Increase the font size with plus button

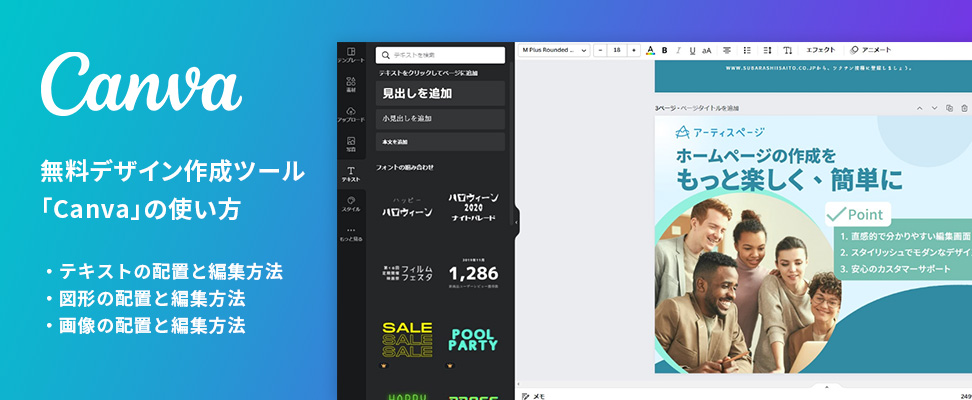pyautogui.click(x=634, y=50)
